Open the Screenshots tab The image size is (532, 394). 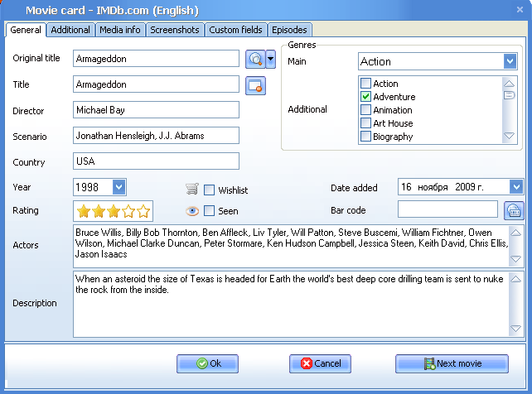point(175,30)
